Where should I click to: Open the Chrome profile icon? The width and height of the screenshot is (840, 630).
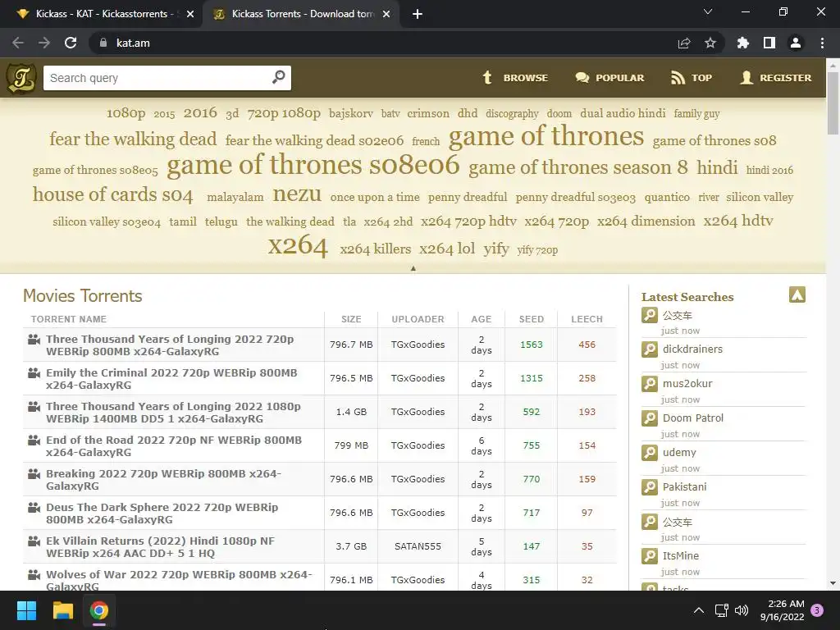pyautogui.click(x=796, y=43)
